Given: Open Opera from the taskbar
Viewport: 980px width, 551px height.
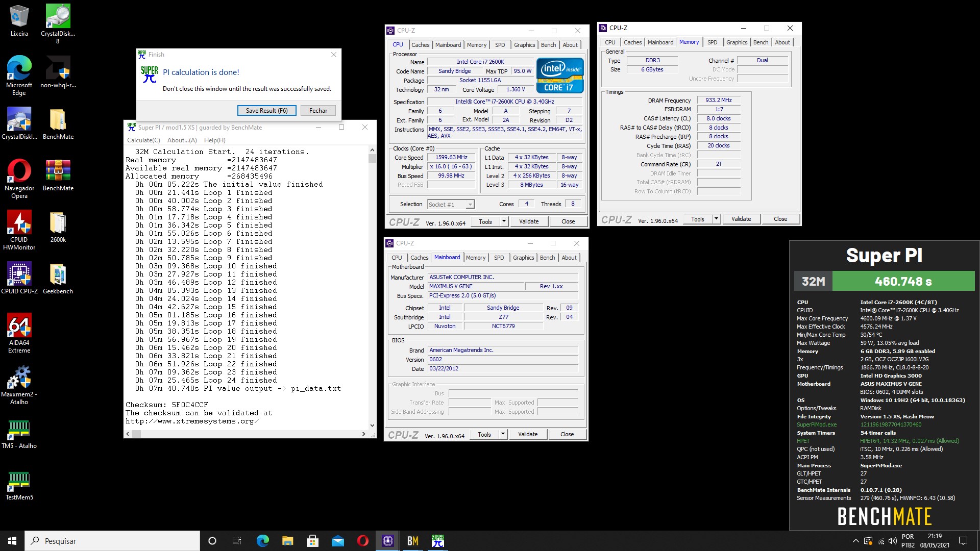Looking at the screenshot, I should tap(362, 541).
